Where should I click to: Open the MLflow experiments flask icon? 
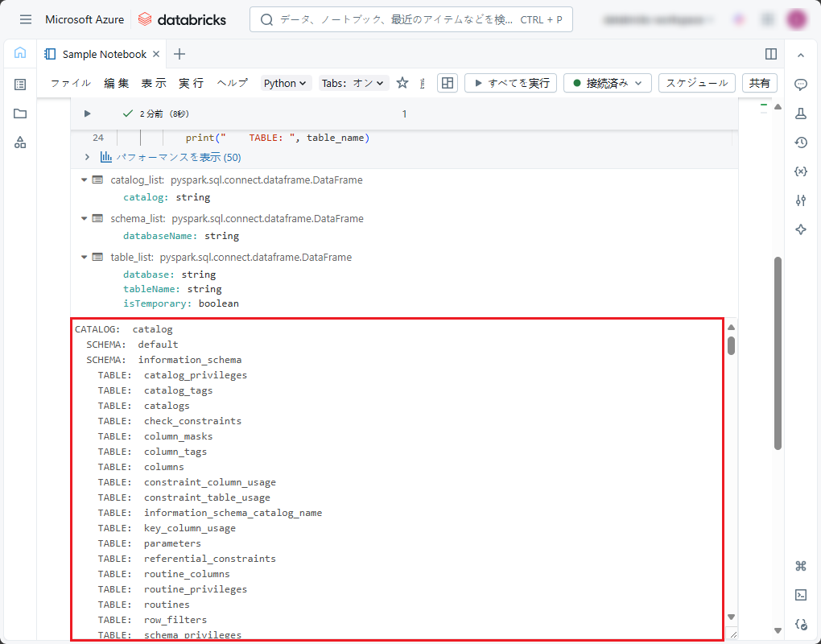800,114
